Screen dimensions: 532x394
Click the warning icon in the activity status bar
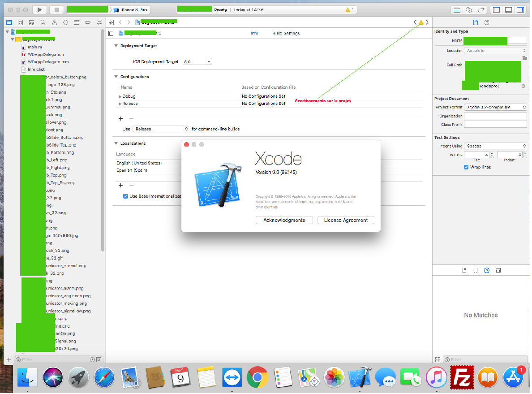click(x=348, y=10)
